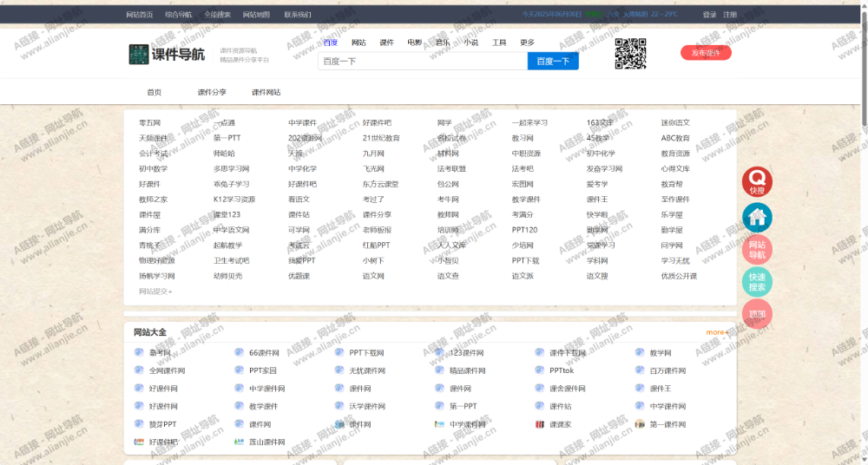Open the 零五网 link

click(x=149, y=122)
